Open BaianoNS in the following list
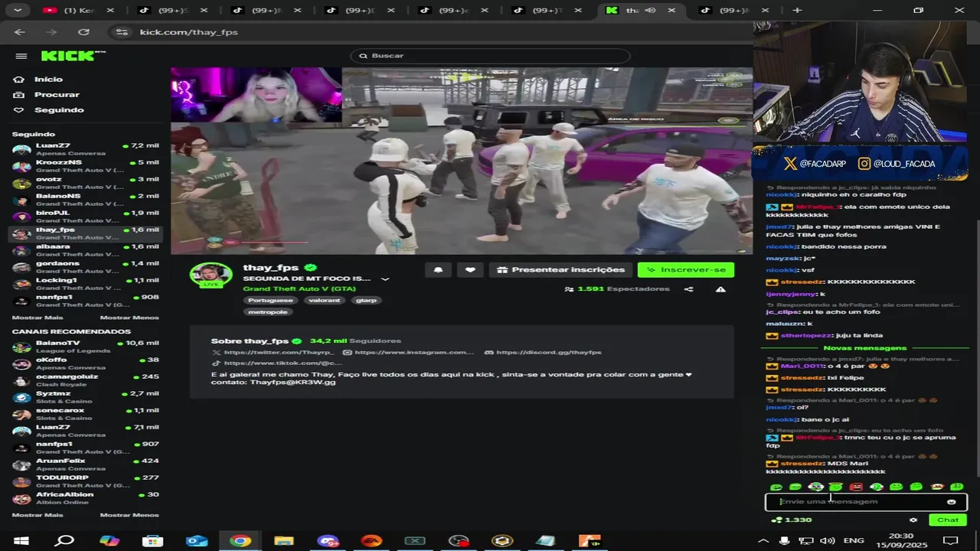 pos(86,200)
